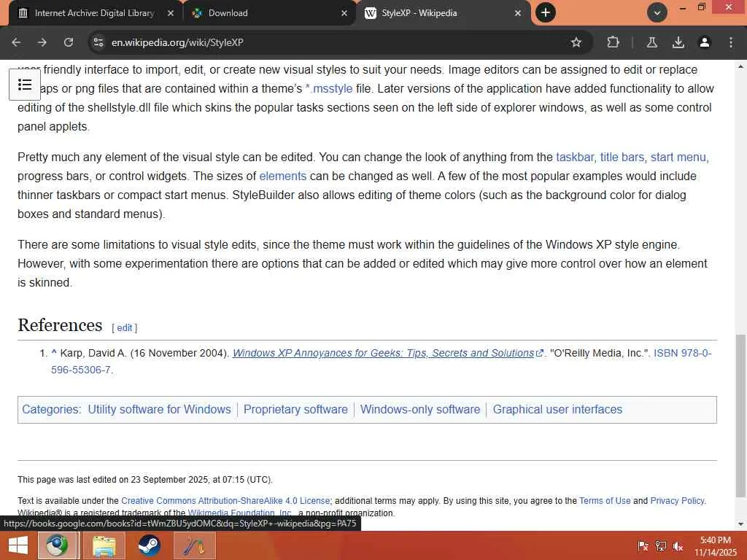The width and height of the screenshot is (747, 560).
Task: Open Windows XP Annoyances for Geeks book link
Action: [384, 353]
